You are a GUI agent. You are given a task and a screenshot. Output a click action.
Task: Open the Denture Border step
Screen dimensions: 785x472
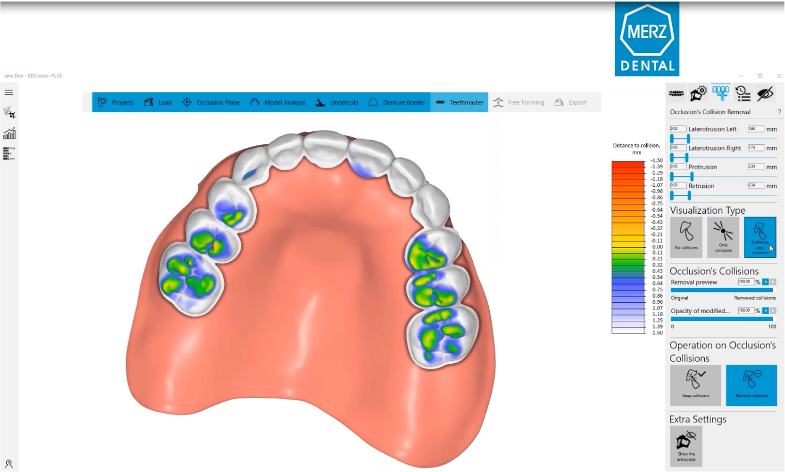pos(398,102)
